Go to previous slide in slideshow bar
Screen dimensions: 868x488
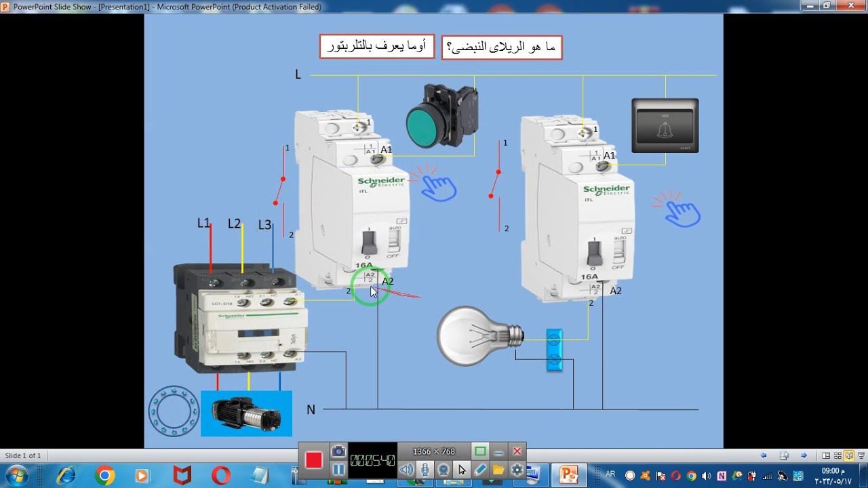pyautogui.click(x=764, y=455)
